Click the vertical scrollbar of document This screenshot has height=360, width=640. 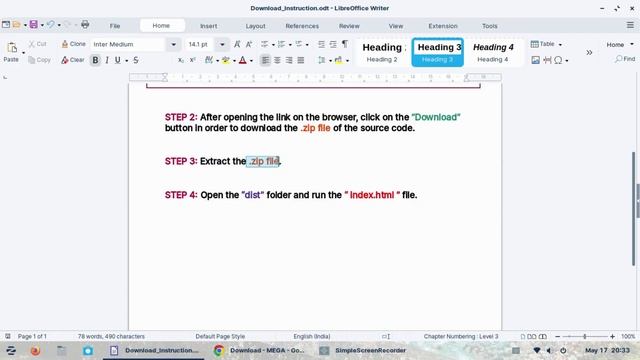coord(633,208)
